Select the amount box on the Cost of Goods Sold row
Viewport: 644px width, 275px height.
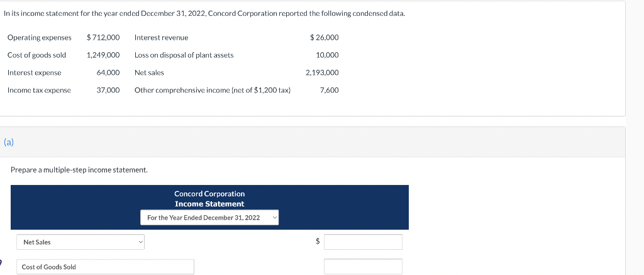pos(363,267)
